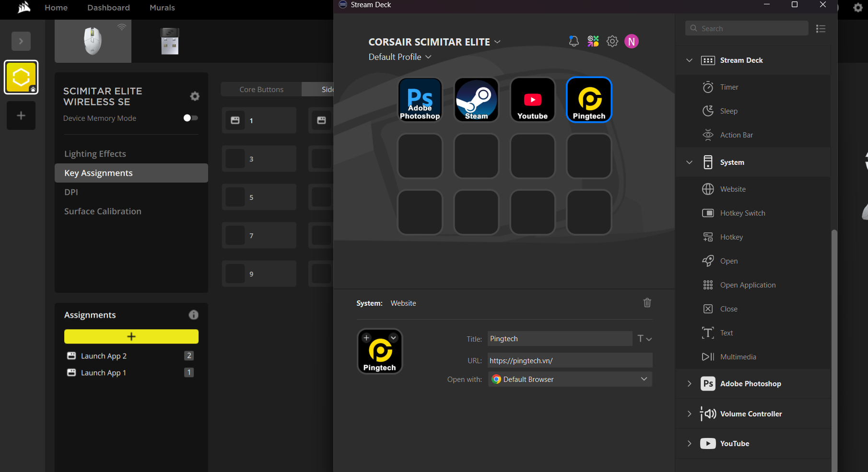The width and height of the screenshot is (868, 472).
Task: Open Surface Calibration section
Action: [131, 211]
